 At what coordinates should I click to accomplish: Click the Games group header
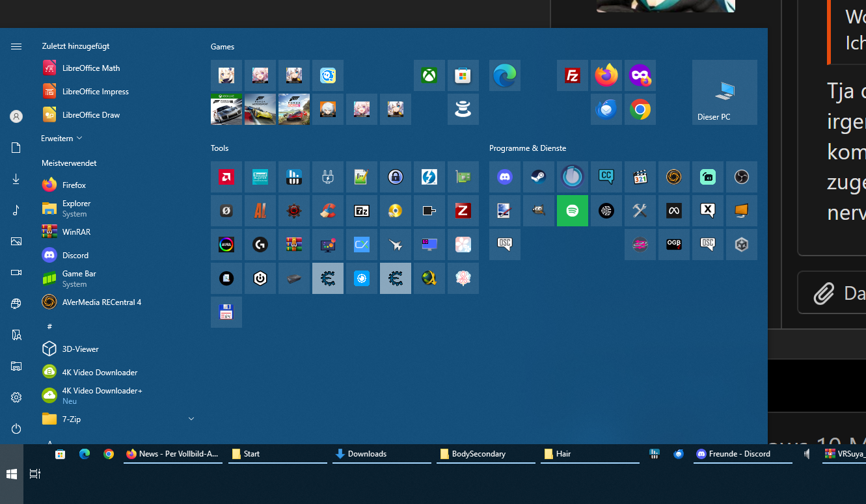pos(223,47)
